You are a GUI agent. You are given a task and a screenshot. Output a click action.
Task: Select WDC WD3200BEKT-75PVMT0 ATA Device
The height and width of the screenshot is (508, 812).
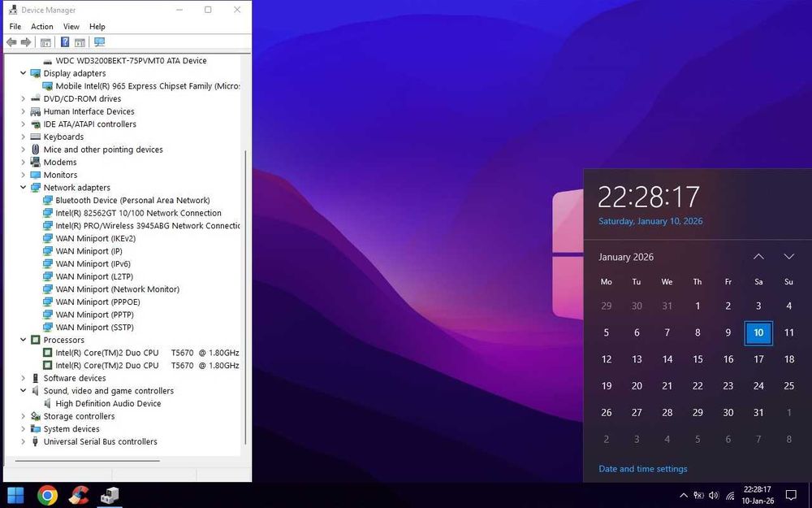pos(131,61)
